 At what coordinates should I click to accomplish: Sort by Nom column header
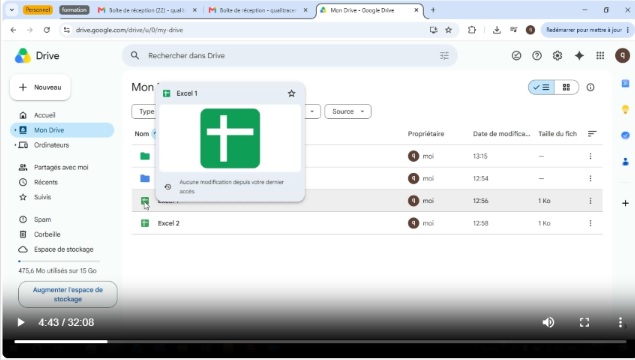[142, 134]
